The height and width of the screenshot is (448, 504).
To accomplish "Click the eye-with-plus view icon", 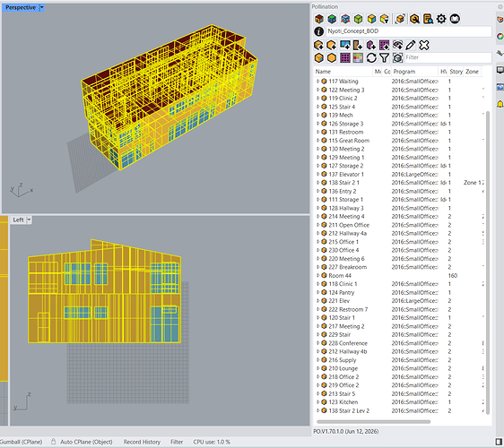I will click(397, 45).
